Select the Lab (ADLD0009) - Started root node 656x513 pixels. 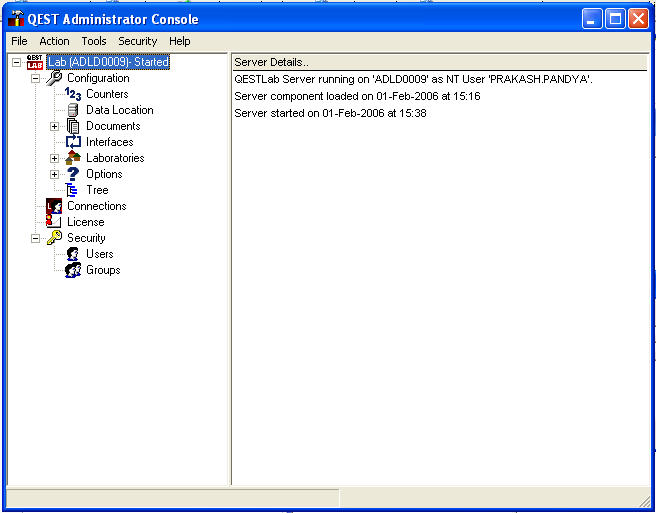coord(108,62)
